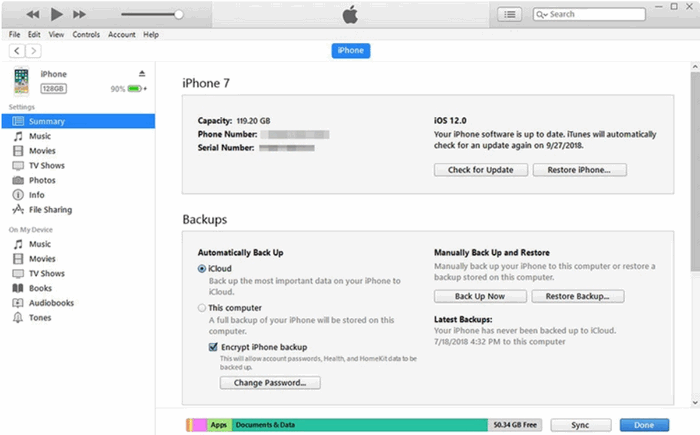
Task: Click the scrollbar up arrow
Action: tap(695, 67)
